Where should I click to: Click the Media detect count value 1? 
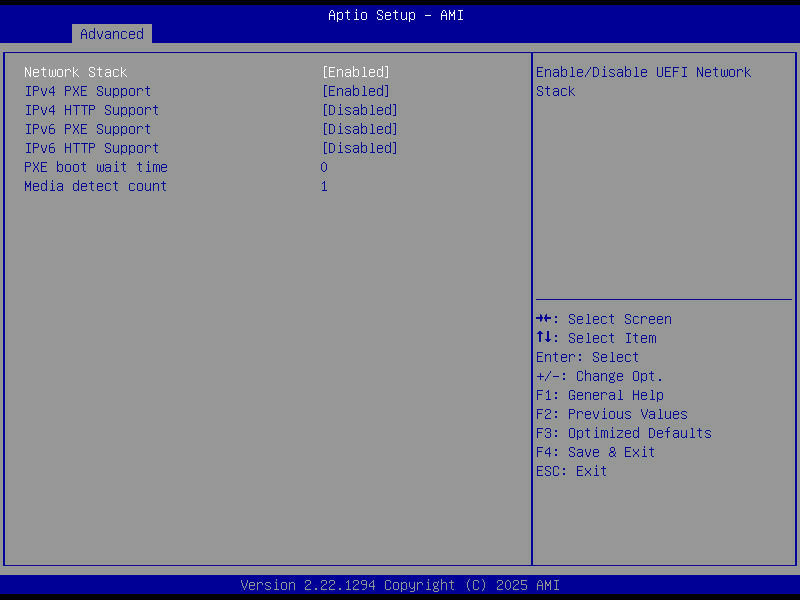(323, 186)
